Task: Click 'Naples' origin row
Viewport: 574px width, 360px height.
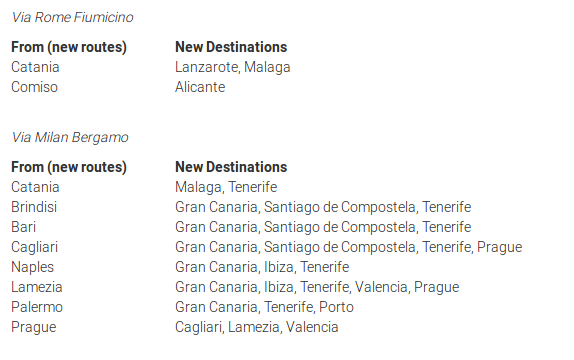Action: [x=33, y=267]
